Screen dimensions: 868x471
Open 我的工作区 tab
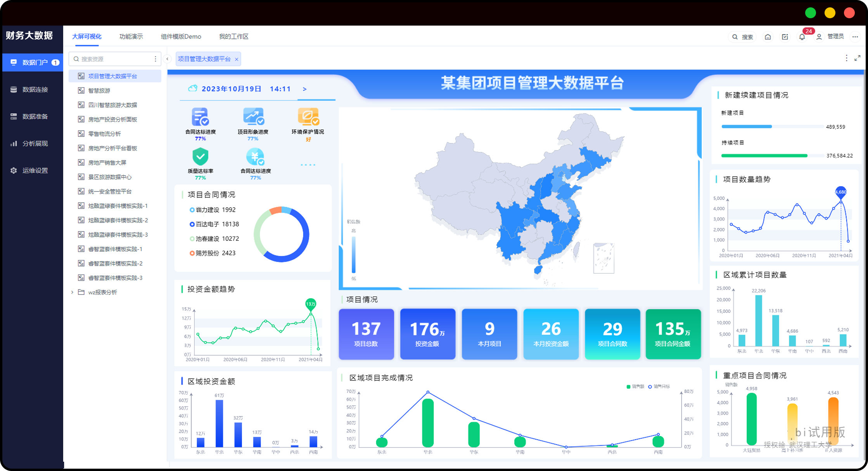[233, 36]
